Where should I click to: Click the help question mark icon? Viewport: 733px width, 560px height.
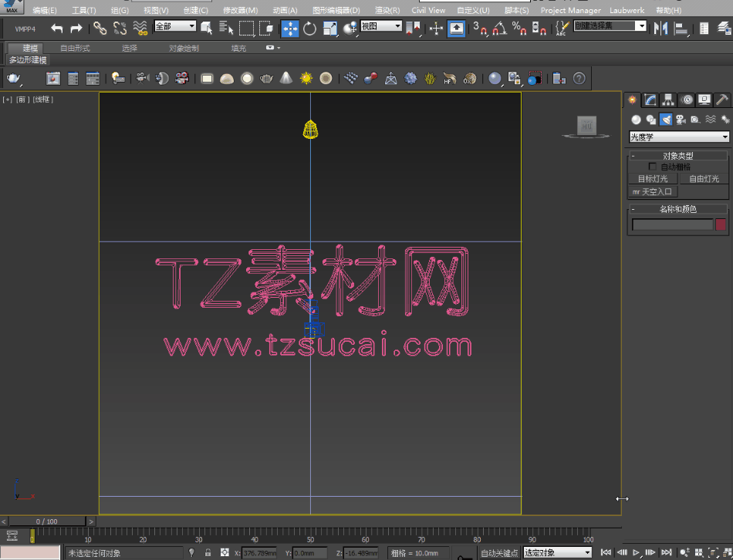(x=579, y=78)
